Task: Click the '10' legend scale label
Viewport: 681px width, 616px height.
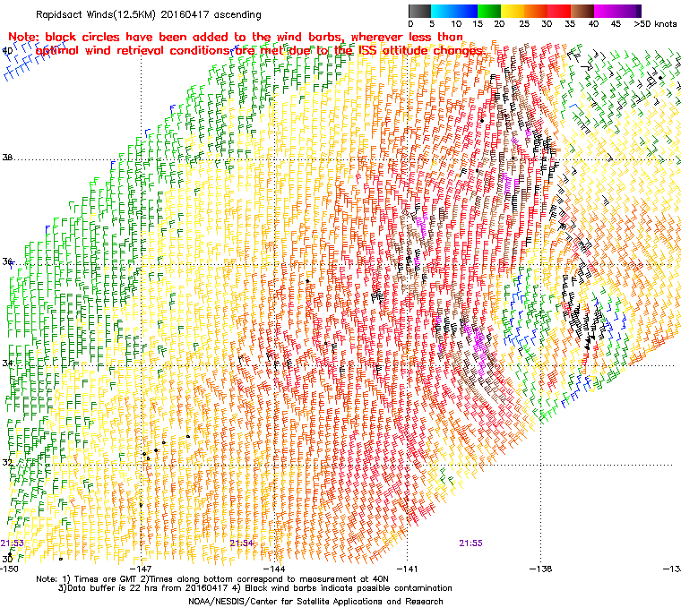Action: [x=456, y=24]
